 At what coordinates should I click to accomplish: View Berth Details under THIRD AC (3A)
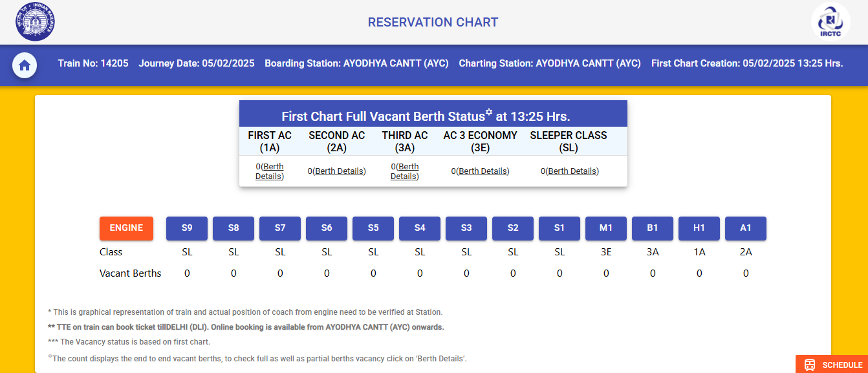404,171
